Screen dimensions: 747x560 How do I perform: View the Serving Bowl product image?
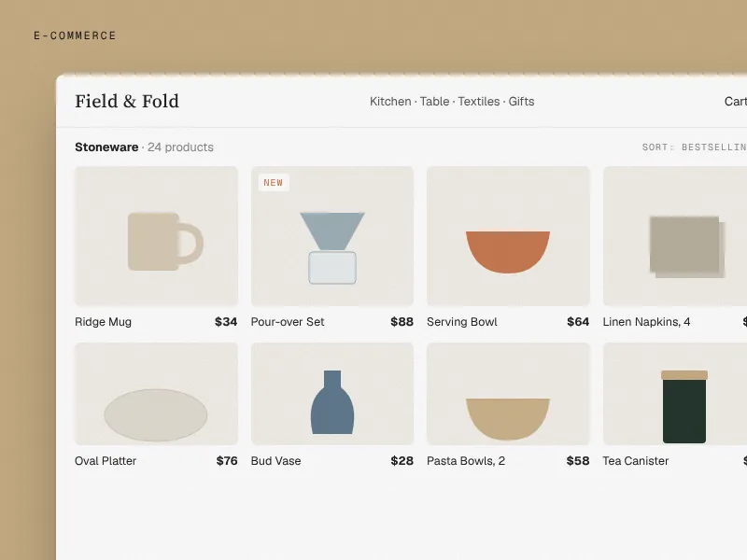coord(508,236)
